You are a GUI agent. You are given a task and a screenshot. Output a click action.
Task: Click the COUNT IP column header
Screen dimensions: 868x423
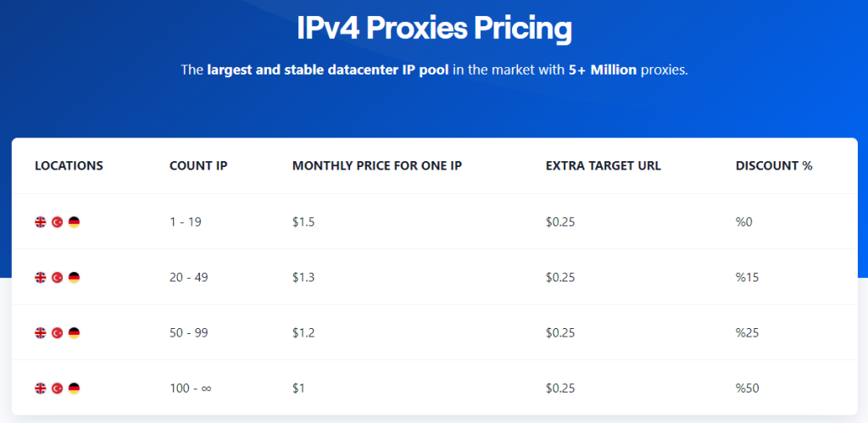pos(198,166)
